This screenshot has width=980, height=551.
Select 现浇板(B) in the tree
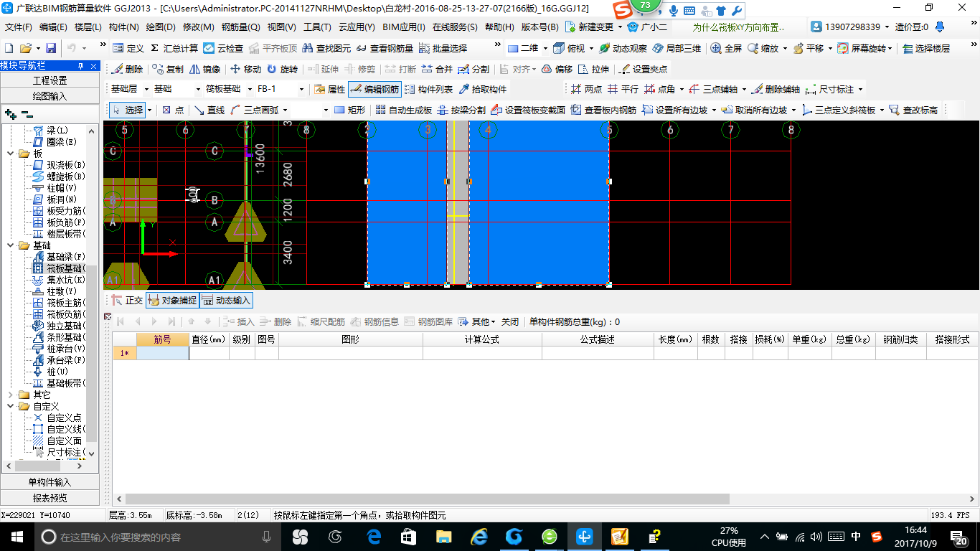click(x=60, y=165)
